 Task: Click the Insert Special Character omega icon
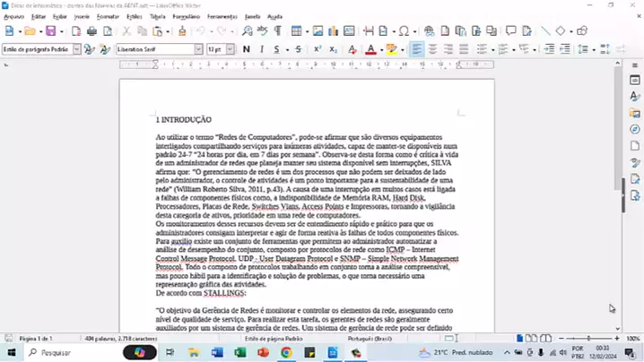click(x=404, y=31)
